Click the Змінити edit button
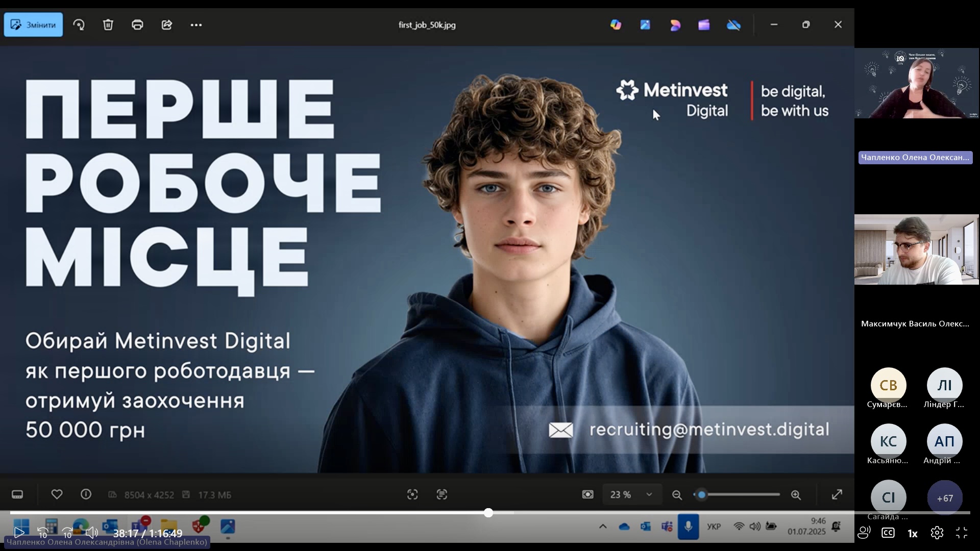 tap(33, 24)
